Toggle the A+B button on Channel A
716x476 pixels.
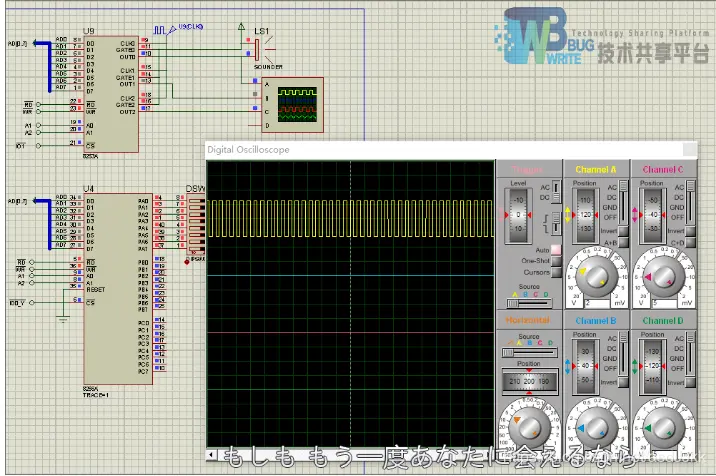tap(623, 243)
